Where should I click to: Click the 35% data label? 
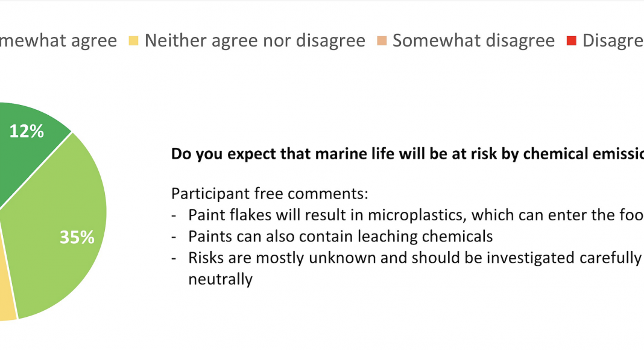77,237
